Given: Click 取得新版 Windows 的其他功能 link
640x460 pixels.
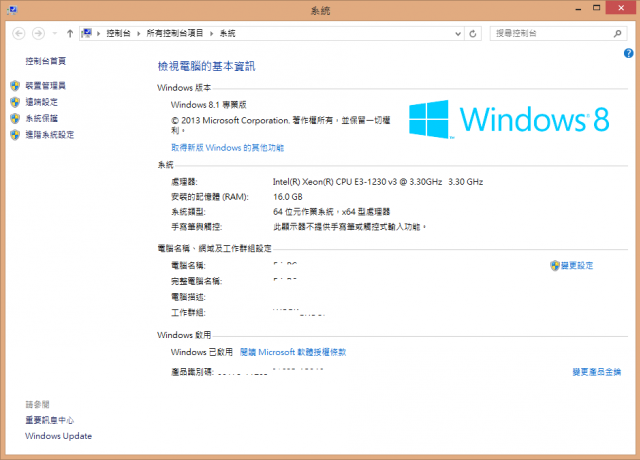Looking at the screenshot, I should [227, 148].
